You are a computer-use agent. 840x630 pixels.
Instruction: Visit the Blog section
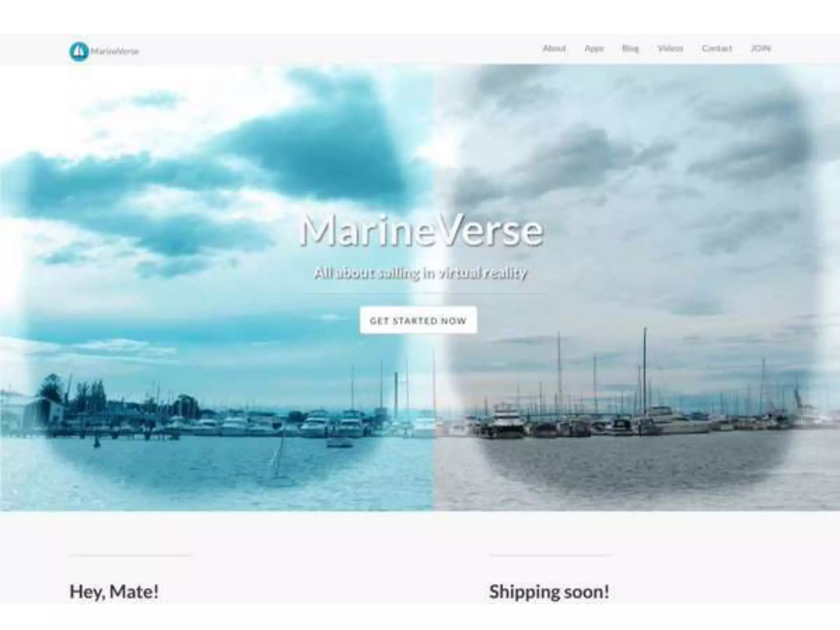click(x=630, y=48)
